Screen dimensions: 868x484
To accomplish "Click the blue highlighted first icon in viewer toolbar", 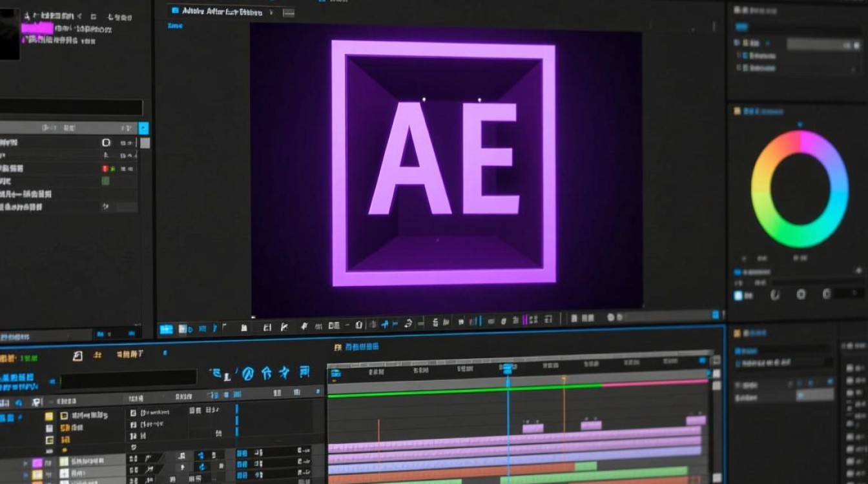I will [166, 329].
